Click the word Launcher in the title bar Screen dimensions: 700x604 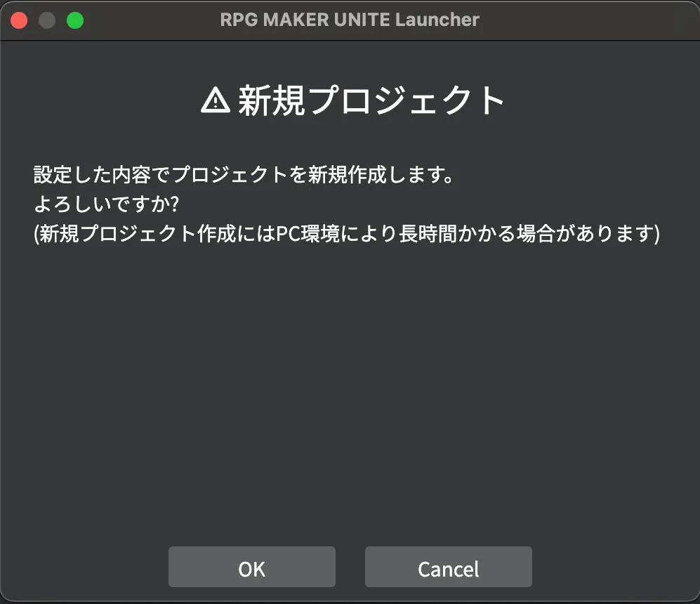click(437, 20)
